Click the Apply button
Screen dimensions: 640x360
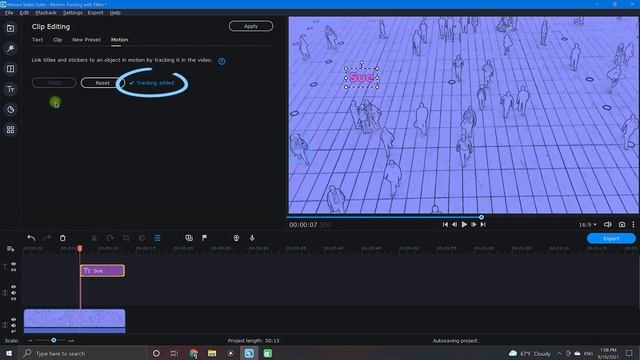(x=251, y=26)
